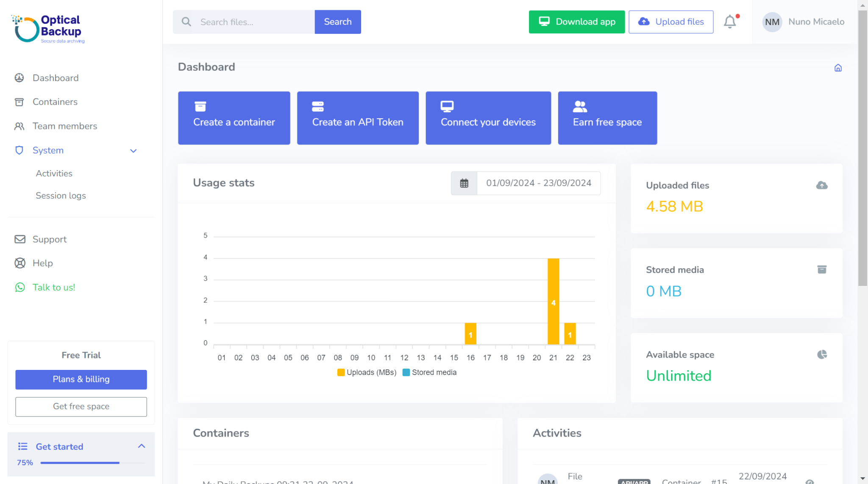This screenshot has width=868, height=484.
Task: Collapse the System menu chevron
Action: pos(133,151)
